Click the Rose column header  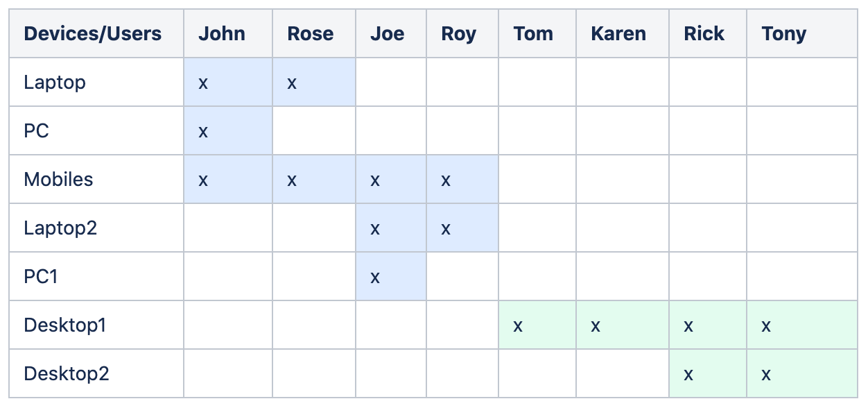coord(310,33)
